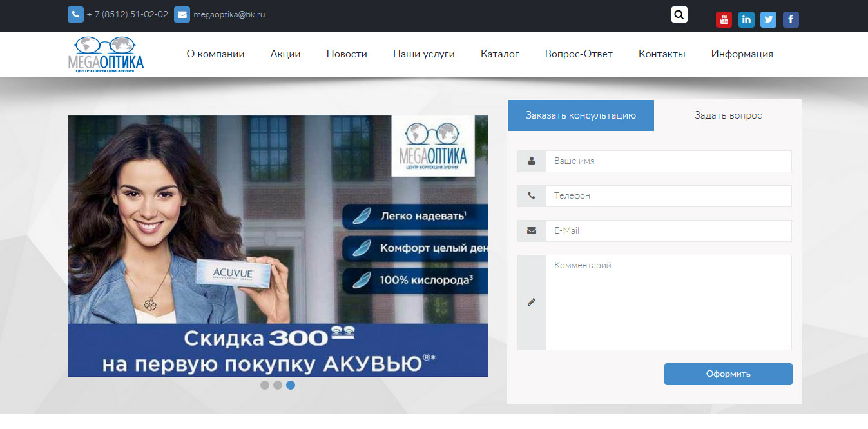The height and width of the screenshot is (429, 868).
Task: Switch to the Задать вопрос tab
Action: click(728, 115)
